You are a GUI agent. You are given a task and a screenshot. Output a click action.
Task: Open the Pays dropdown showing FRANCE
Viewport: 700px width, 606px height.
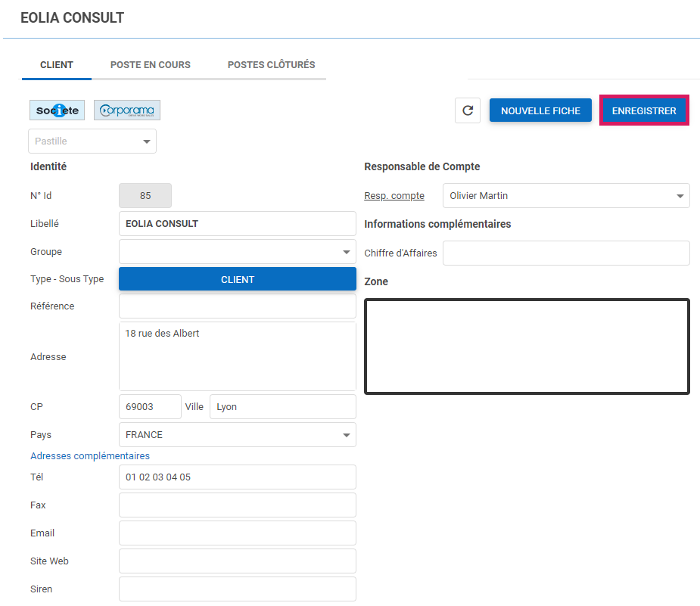coord(237,435)
